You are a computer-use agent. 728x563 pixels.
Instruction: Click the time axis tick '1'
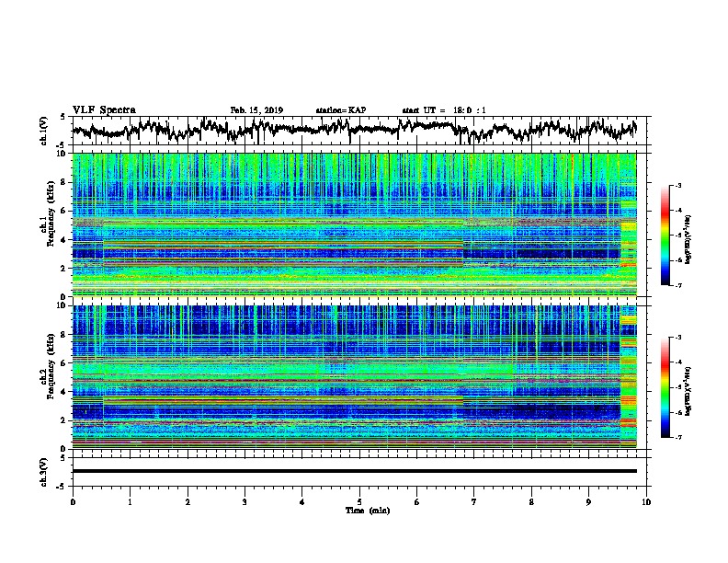pos(130,502)
